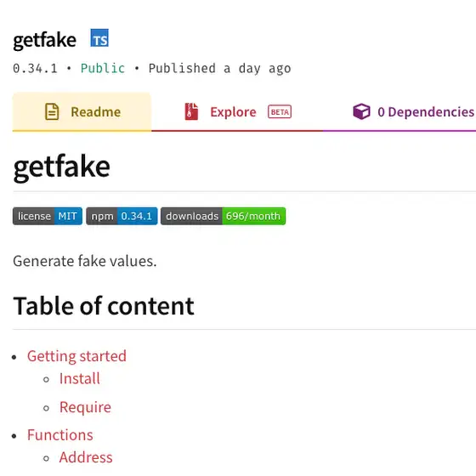Open the npm 0.34.1 version badge

click(122, 216)
